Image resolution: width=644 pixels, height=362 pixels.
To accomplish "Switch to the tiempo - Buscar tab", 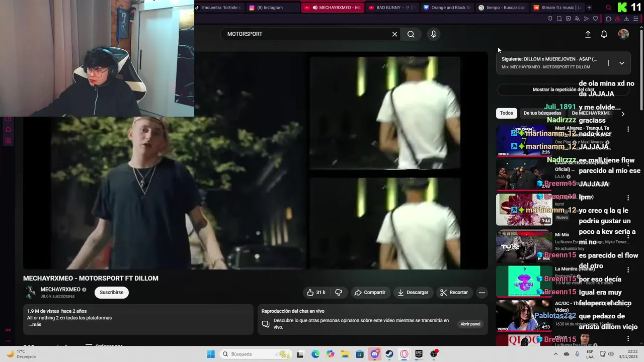I will 501,8.
